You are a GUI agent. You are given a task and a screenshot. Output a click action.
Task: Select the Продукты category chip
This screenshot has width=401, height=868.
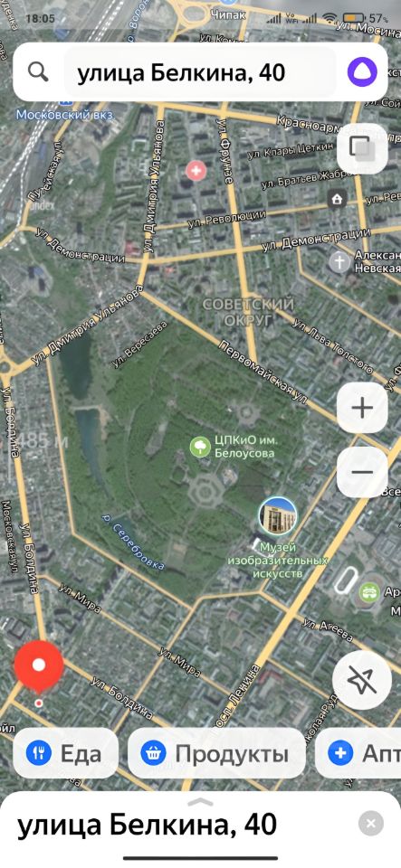pyautogui.click(x=216, y=753)
